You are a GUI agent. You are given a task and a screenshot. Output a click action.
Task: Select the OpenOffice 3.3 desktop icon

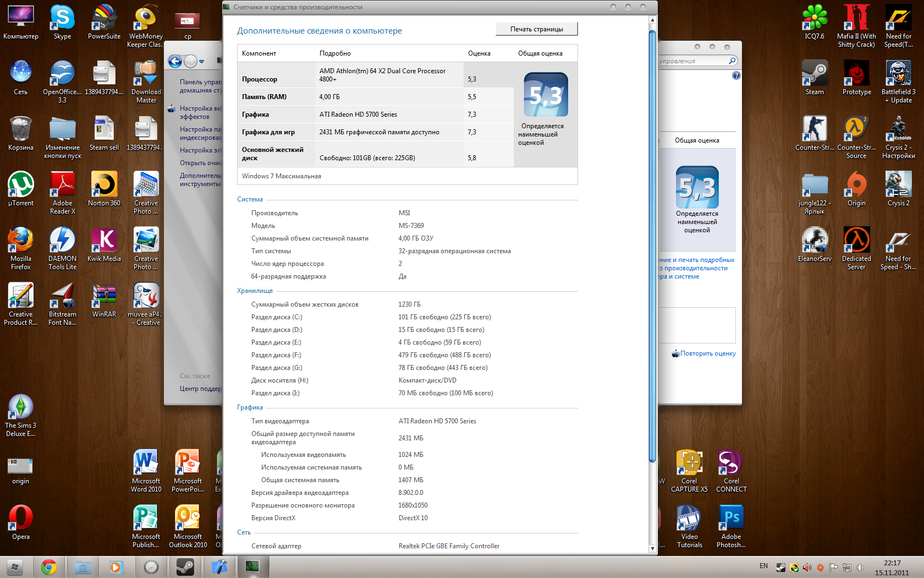point(62,82)
